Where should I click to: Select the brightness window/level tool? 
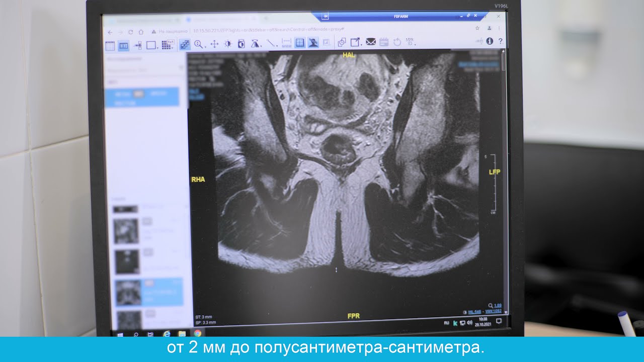coord(227,44)
